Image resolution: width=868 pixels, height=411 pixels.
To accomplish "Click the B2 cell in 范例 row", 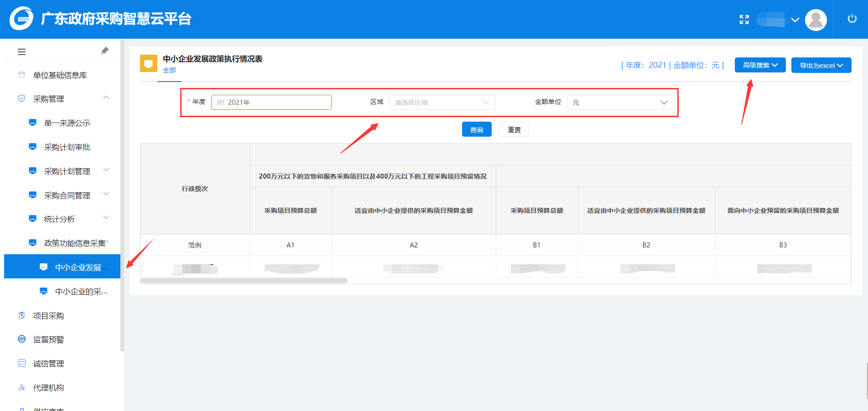I will pos(646,245).
